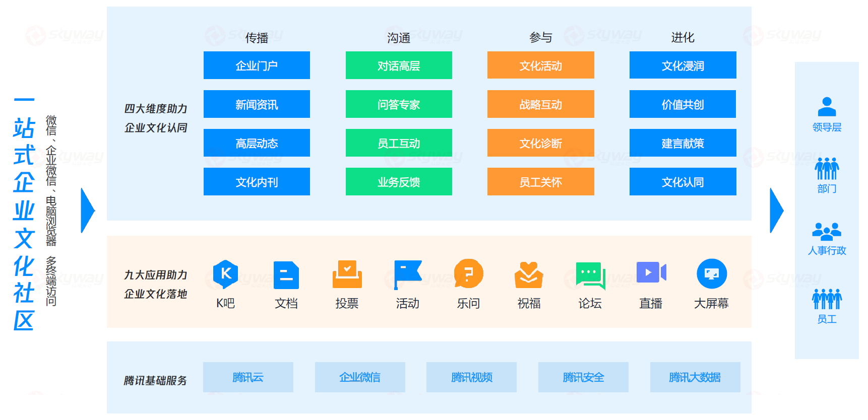Image resolution: width=868 pixels, height=420 pixels.
Task: Select the 企业微信 service box
Action: pos(360,377)
